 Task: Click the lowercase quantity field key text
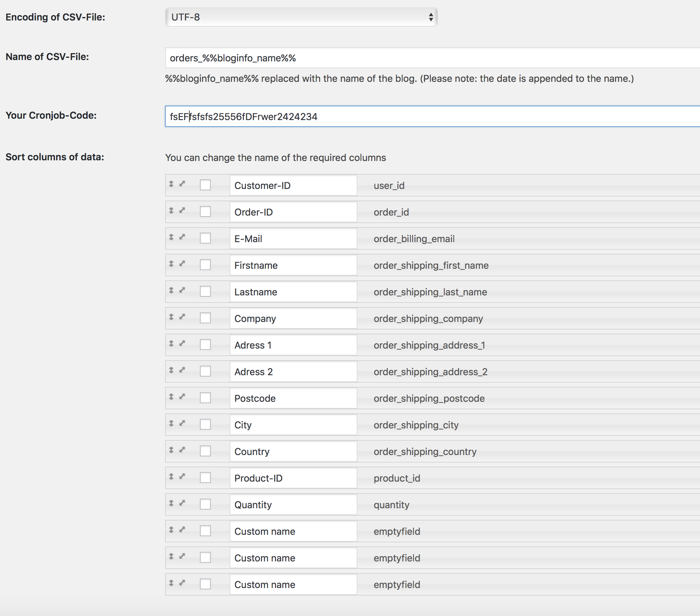click(x=391, y=505)
